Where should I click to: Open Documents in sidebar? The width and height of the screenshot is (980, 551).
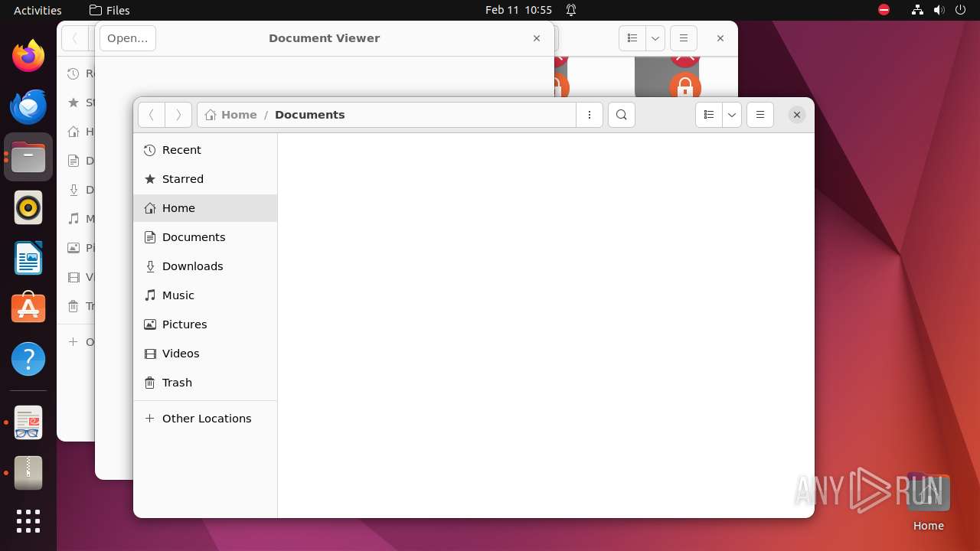coord(205,237)
